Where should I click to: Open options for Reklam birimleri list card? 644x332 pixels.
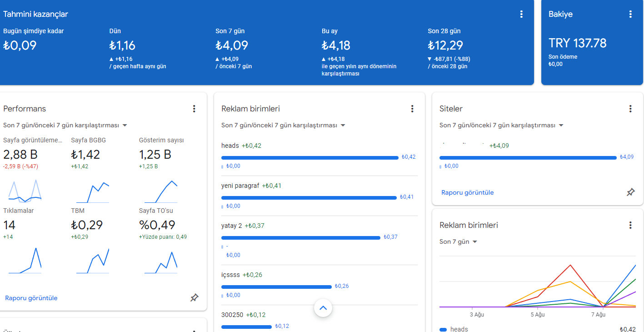pos(412,109)
